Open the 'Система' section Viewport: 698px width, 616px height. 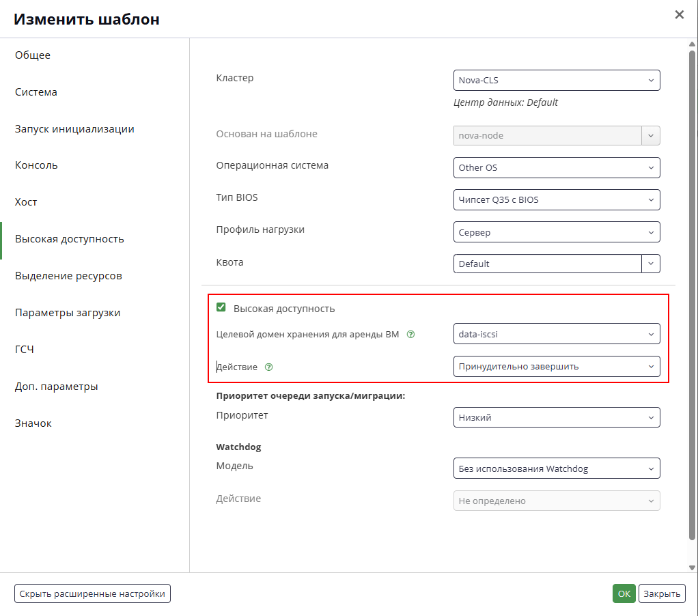[36, 92]
